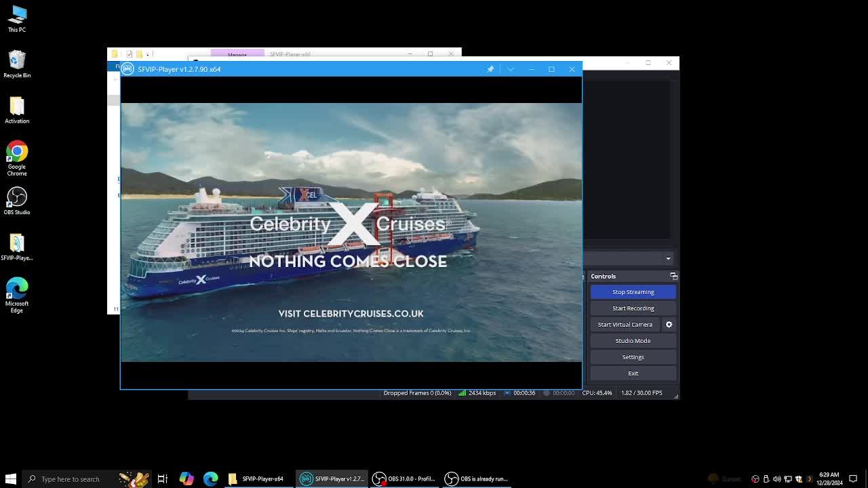Open the notification center icon
The height and width of the screenshot is (488, 868).
pos(853,479)
